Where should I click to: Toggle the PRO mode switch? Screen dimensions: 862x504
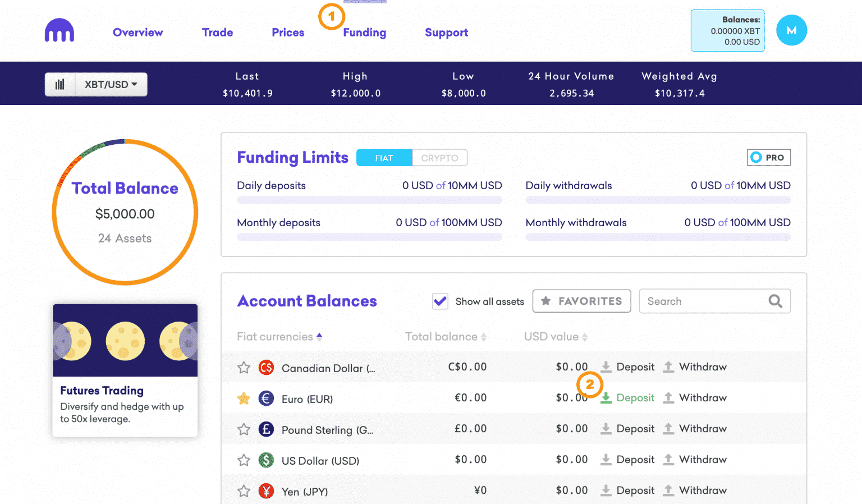[769, 157]
